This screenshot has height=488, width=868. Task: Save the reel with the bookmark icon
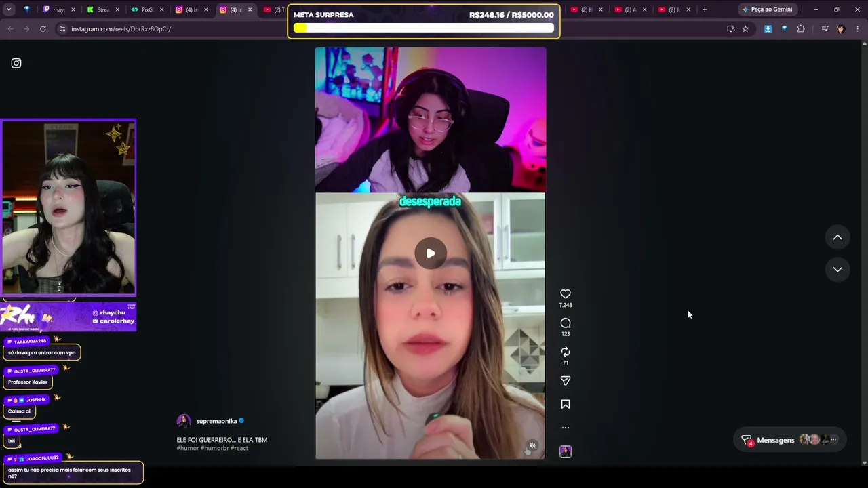coord(566,405)
